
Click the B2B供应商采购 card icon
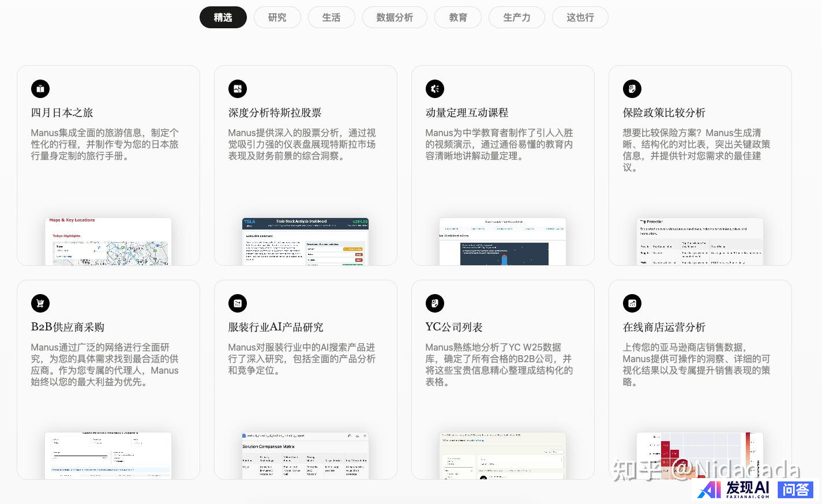click(x=40, y=303)
